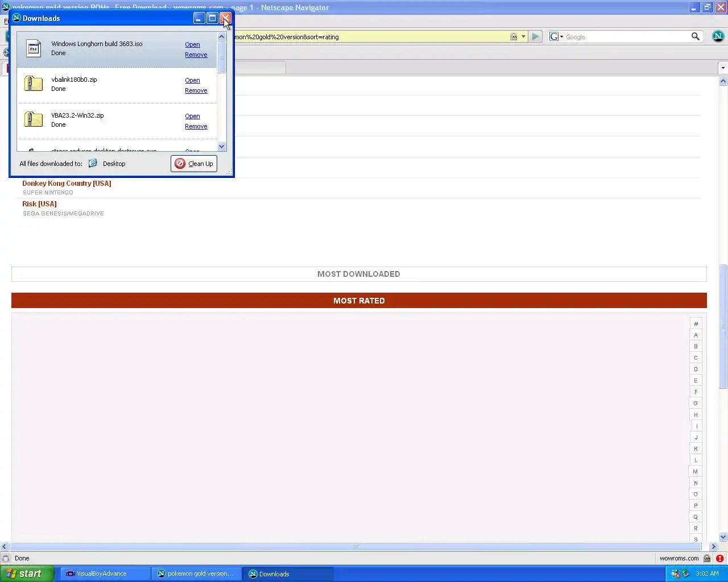
Task: Minimize the Downloads window
Action: tap(199, 18)
